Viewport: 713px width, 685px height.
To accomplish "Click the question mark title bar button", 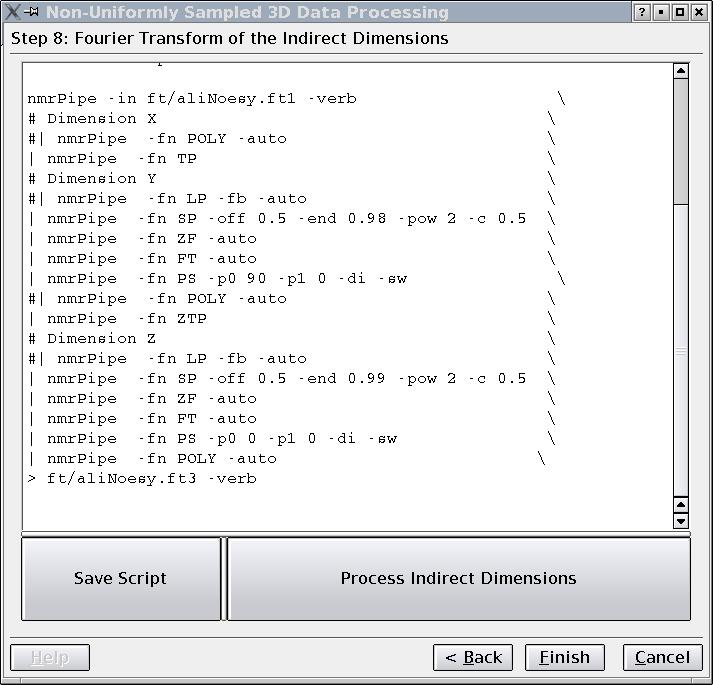I will coord(641,13).
